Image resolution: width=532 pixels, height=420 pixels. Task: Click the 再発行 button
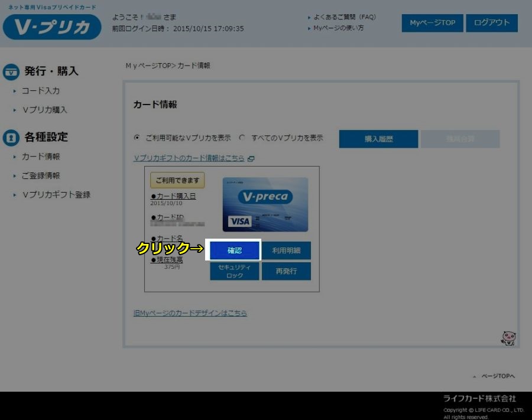(x=286, y=271)
